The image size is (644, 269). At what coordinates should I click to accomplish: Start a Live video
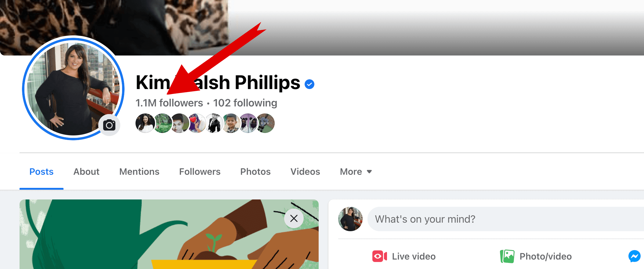pos(404,256)
